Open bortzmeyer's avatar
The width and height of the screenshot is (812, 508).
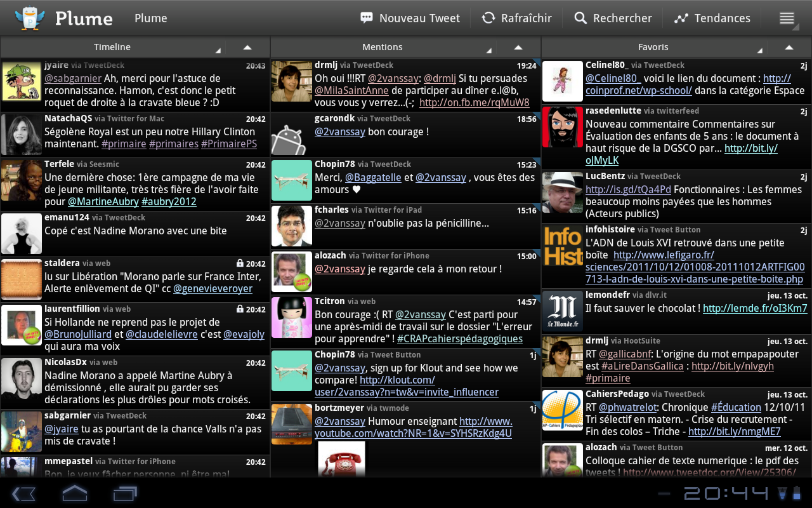coord(292,424)
